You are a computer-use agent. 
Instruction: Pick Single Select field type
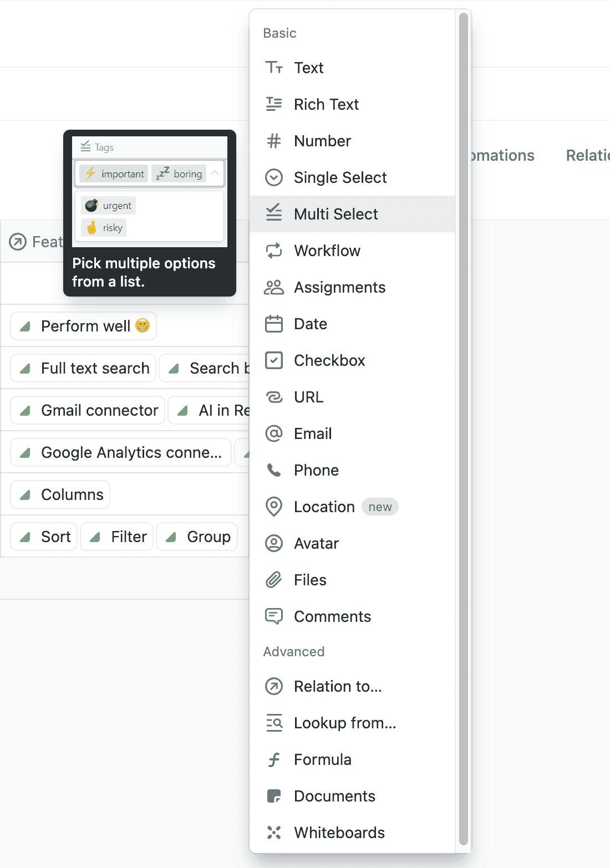(340, 177)
